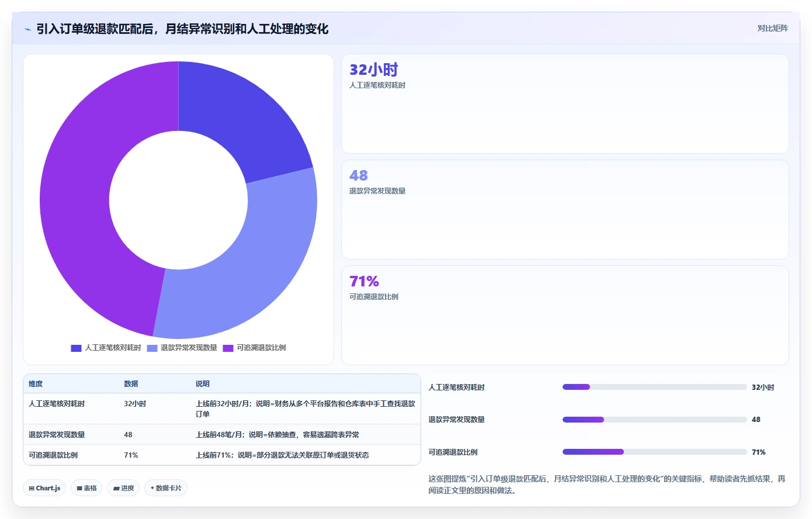Click the 表格 tag chip

pyautogui.click(x=86, y=488)
